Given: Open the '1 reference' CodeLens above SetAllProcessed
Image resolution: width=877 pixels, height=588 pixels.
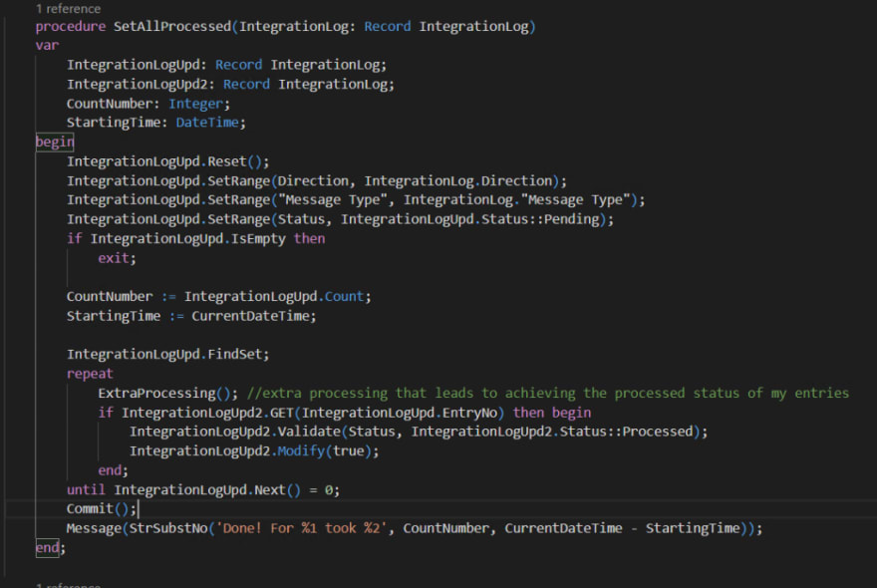Looking at the screenshot, I should (68, 9).
